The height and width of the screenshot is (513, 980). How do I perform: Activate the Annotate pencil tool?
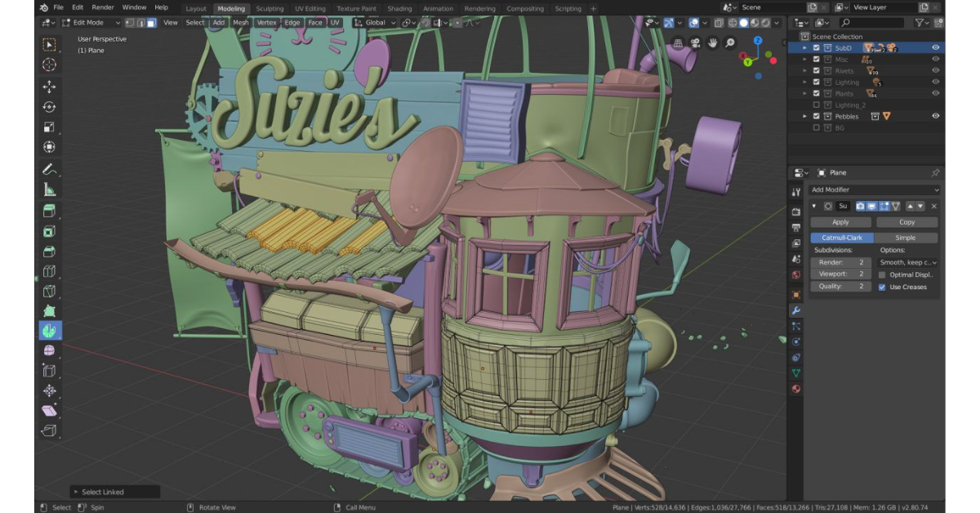[x=49, y=170]
